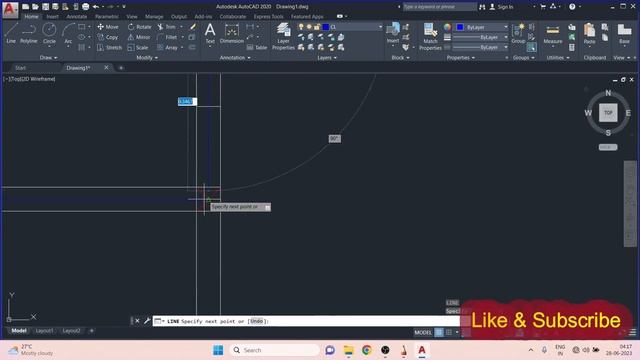Click the blue layer color swatch
640x360 pixels.
[x=326, y=27]
